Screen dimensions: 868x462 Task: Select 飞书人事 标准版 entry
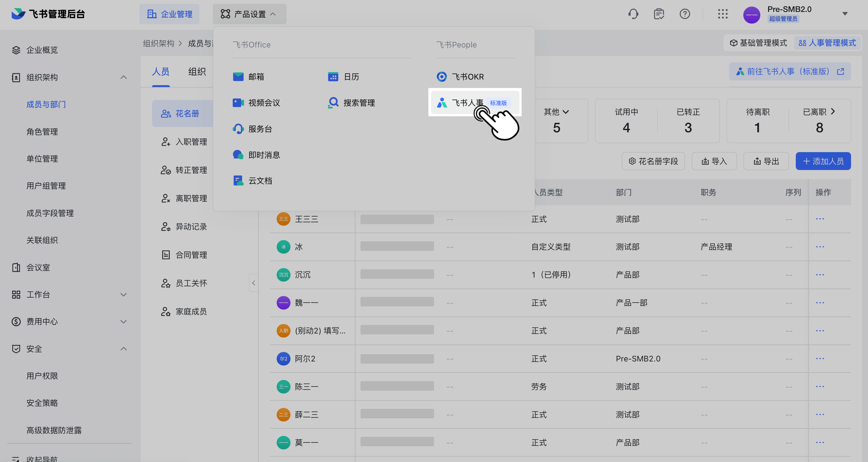[475, 102]
